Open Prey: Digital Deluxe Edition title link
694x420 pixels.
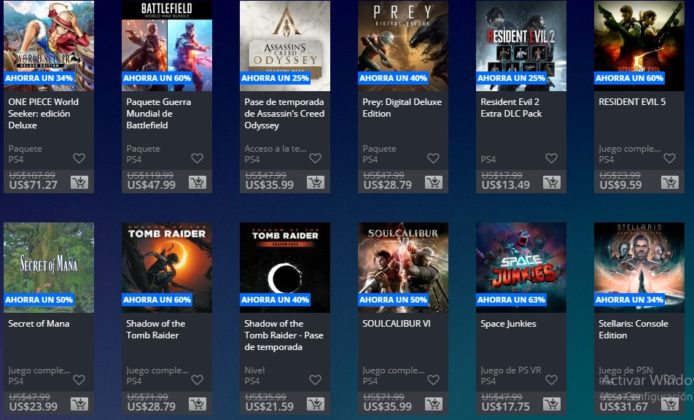(x=402, y=108)
